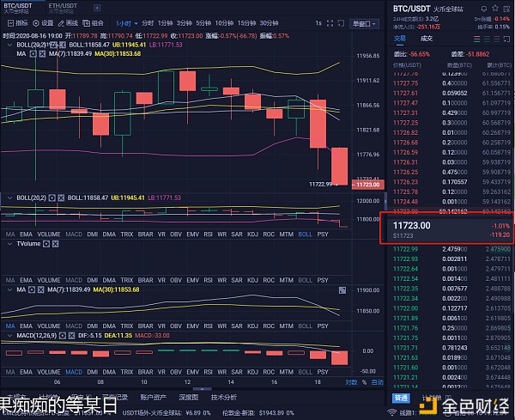
Task: Open TVolume panel settings
Action: click(46, 244)
